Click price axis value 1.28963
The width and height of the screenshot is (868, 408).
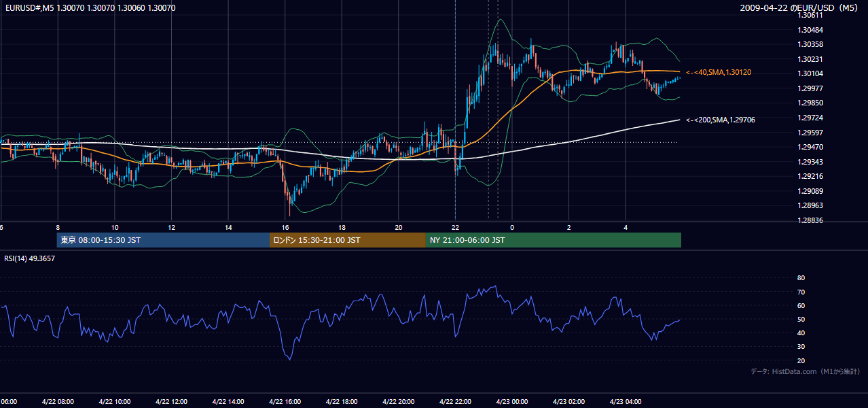tap(810, 205)
